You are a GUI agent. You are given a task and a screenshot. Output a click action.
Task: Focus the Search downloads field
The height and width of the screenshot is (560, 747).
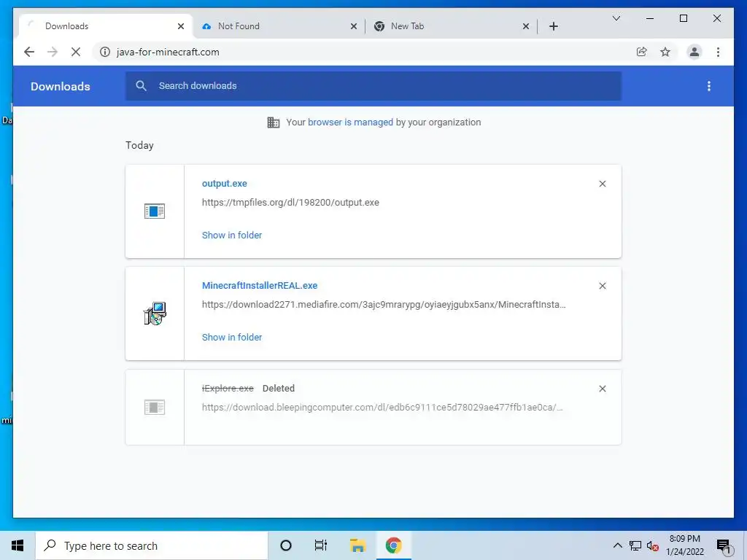coord(373,86)
